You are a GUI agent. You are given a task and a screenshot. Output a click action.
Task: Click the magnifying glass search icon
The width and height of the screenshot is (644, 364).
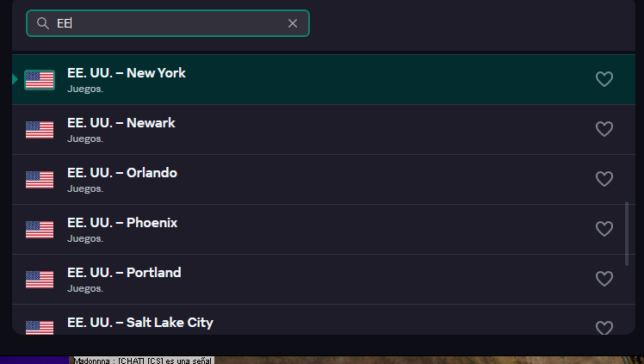pos(43,23)
